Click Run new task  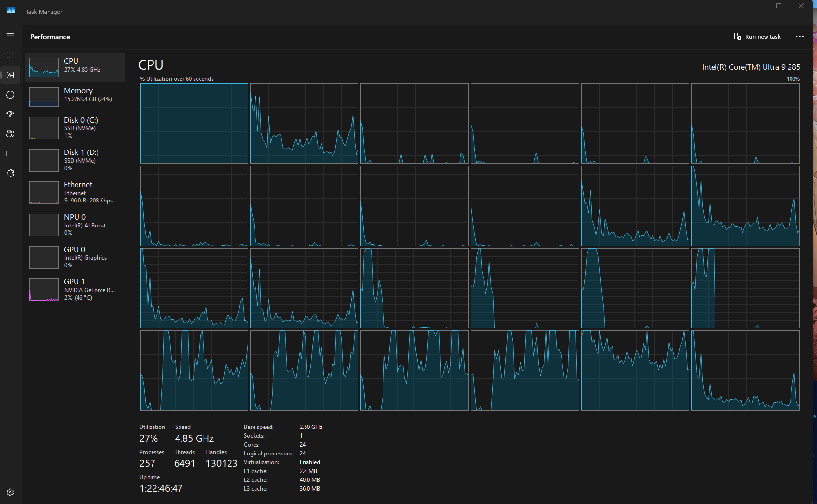click(x=757, y=37)
